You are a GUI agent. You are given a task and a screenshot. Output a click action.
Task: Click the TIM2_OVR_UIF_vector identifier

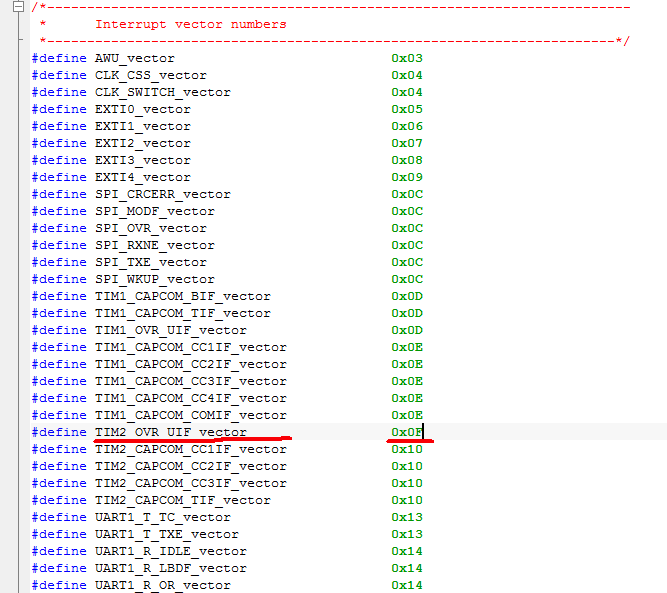pyautogui.click(x=170, y=432)
